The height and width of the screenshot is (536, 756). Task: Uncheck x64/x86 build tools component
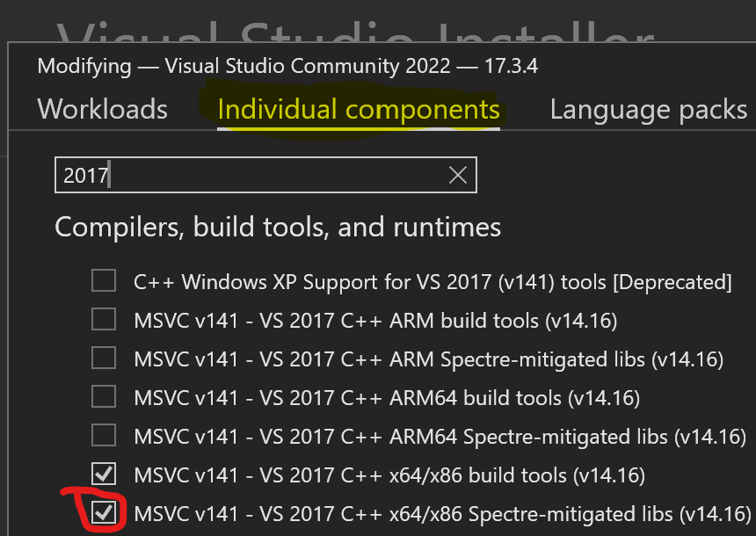pyautogui.click(x=103, y=474)
